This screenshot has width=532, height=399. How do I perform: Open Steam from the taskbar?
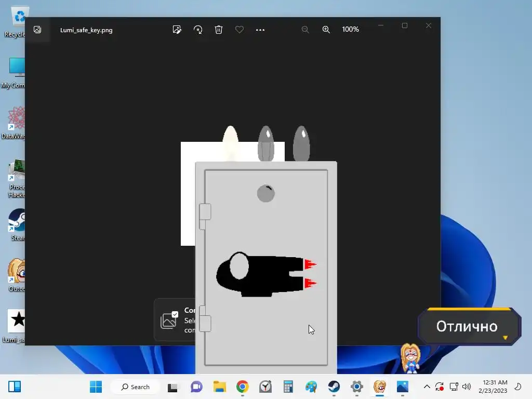click(334, 387)
